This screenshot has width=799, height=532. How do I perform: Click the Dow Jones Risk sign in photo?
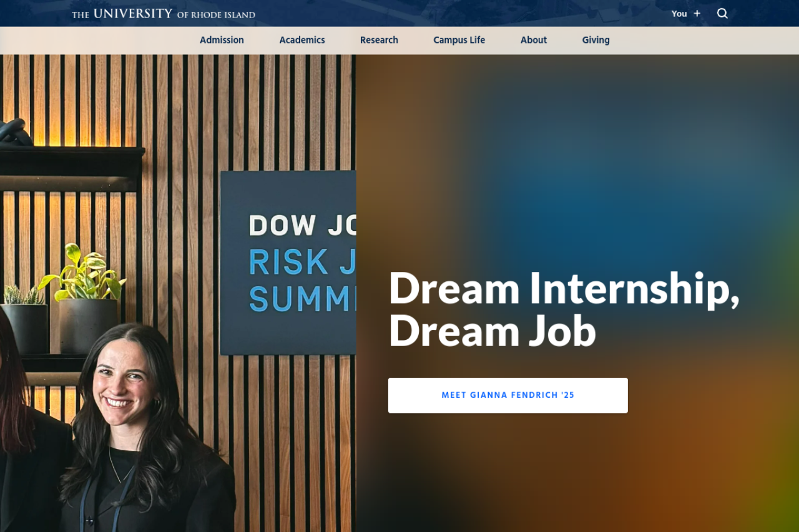pyautogui.click(x=288, y=263)
